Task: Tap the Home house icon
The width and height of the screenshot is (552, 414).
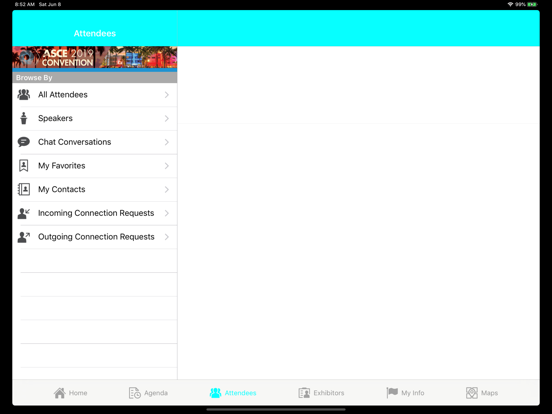Action: click(x=59, y=393)
